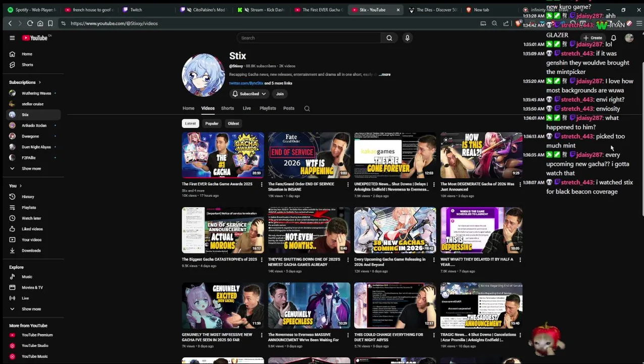This screenshot has height=364, width=644.
Task: Select the Popular filter chip
Action: pos(212,123)
